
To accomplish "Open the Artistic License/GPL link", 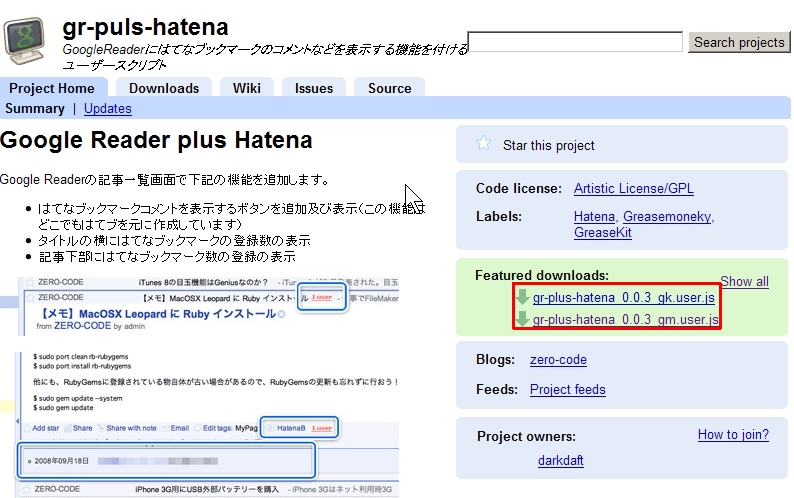I will (x=633, y=188).
